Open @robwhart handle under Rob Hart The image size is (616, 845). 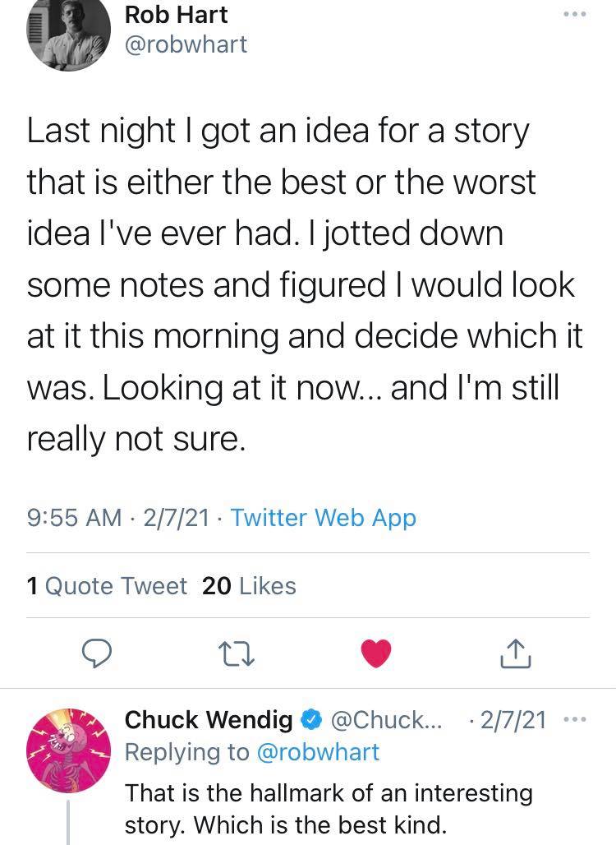click(186, 44)
